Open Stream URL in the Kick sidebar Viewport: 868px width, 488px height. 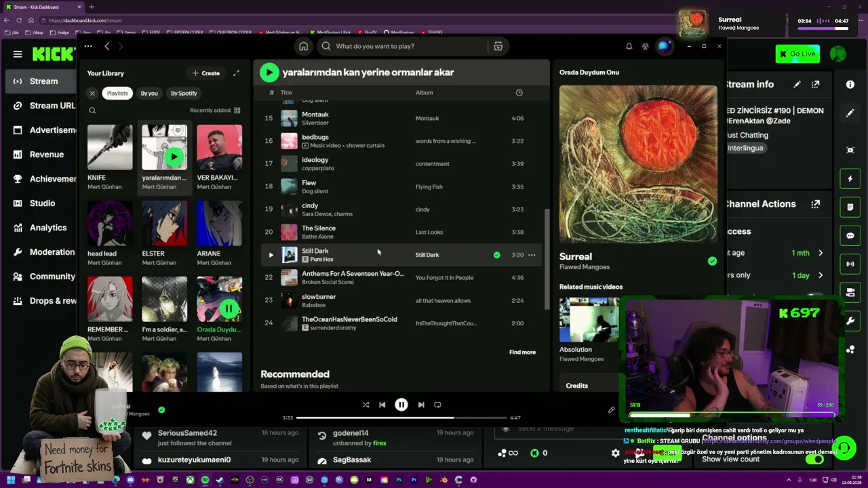click(x=43, y=106)
